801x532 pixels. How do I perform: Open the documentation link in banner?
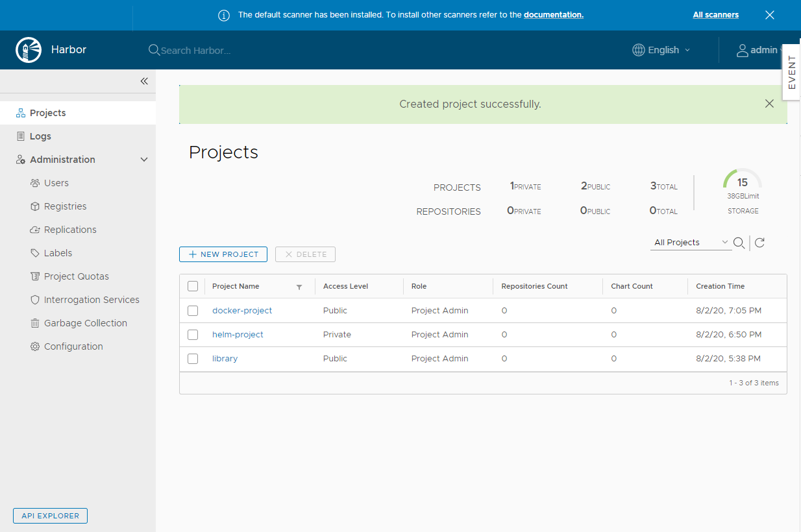[554, 15]
